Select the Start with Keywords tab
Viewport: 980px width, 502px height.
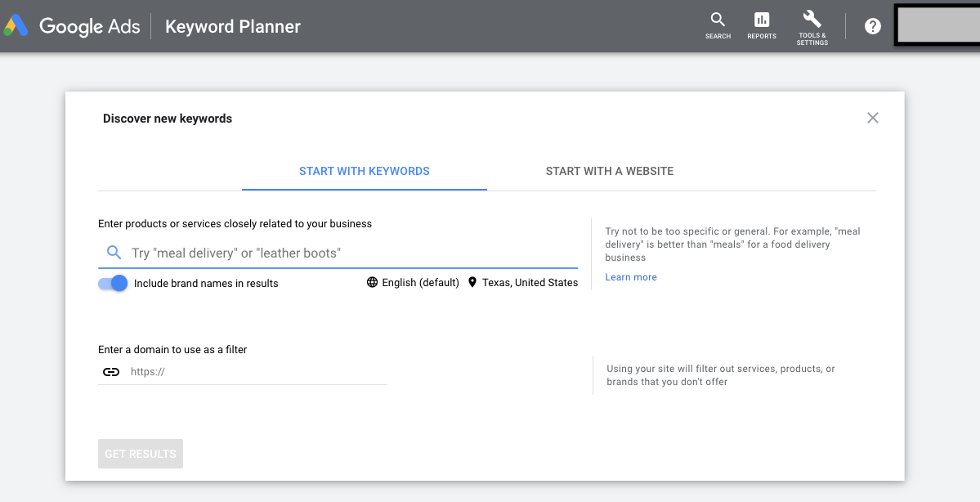(365, 171)
